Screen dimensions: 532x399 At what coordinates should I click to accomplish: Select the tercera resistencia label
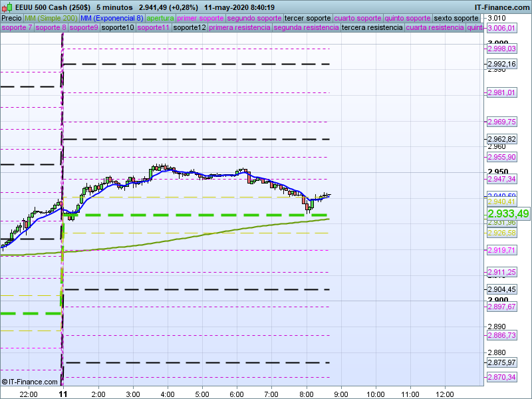372,28
